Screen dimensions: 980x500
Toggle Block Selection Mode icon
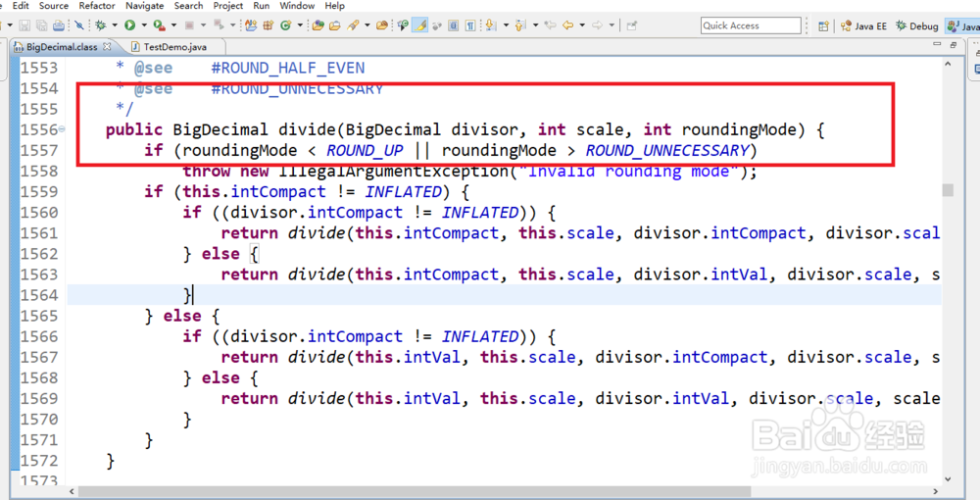(453, 25)
